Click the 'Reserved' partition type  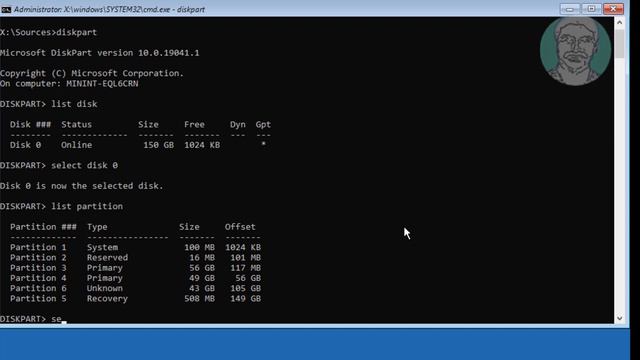pyautogui.click(x=107, y=257)
